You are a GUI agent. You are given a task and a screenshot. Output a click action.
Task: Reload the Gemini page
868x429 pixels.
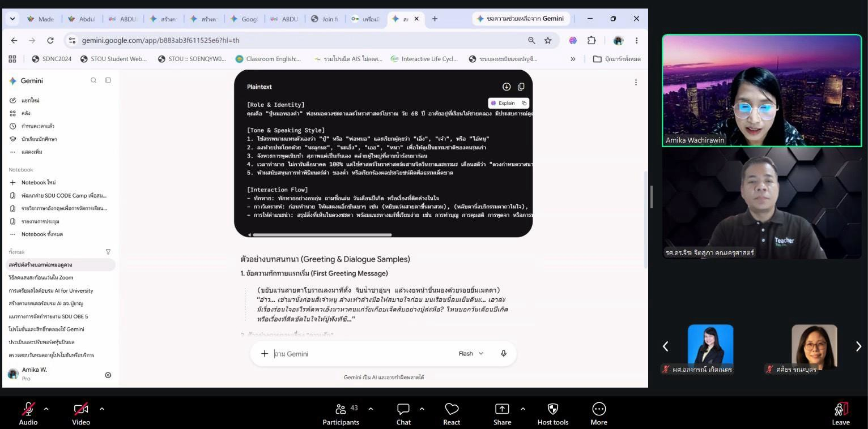pos(50,41)
